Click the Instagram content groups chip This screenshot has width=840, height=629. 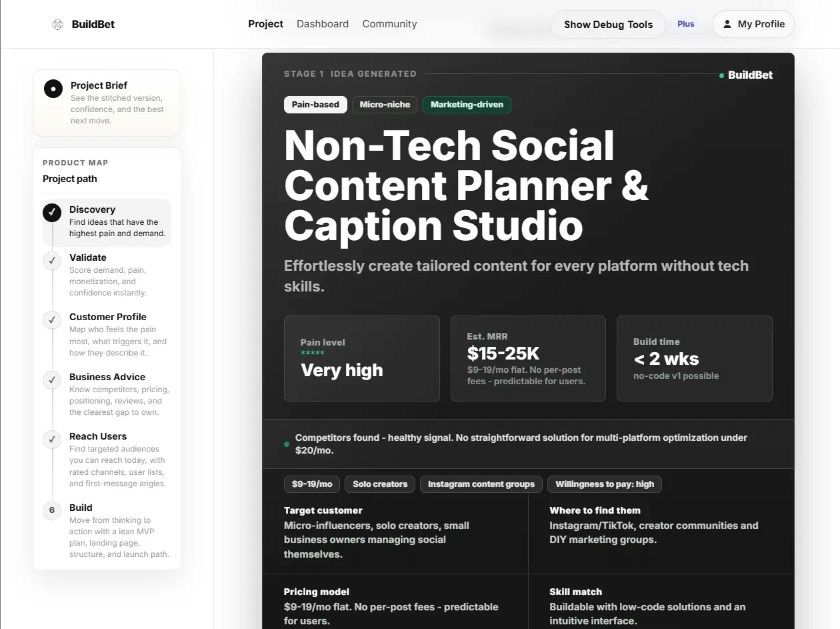(x=481, y=484)
